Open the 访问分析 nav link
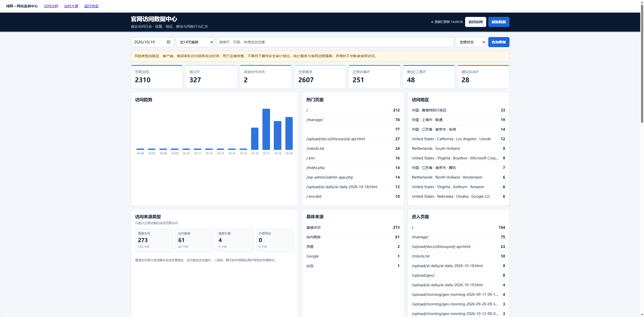 [51, 6]
